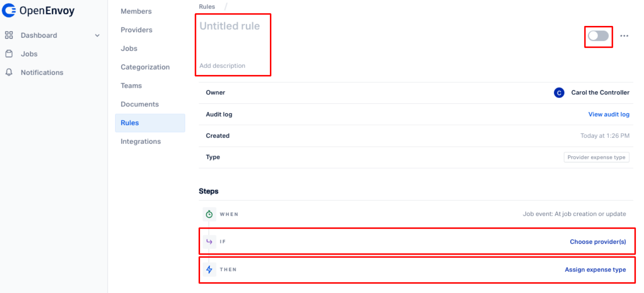Go to the Providers section

click(136, 30)
